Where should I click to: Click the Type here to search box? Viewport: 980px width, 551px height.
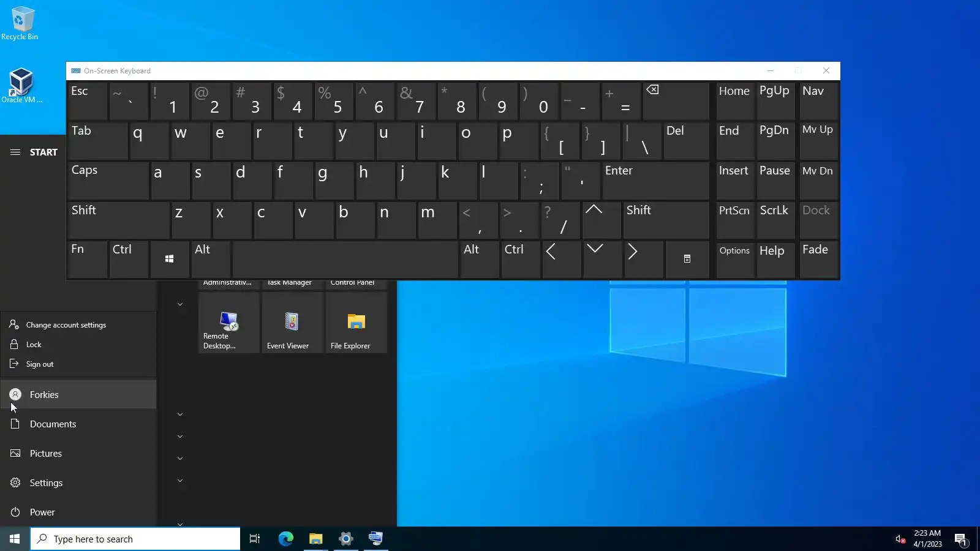click(x=135, y=539)
